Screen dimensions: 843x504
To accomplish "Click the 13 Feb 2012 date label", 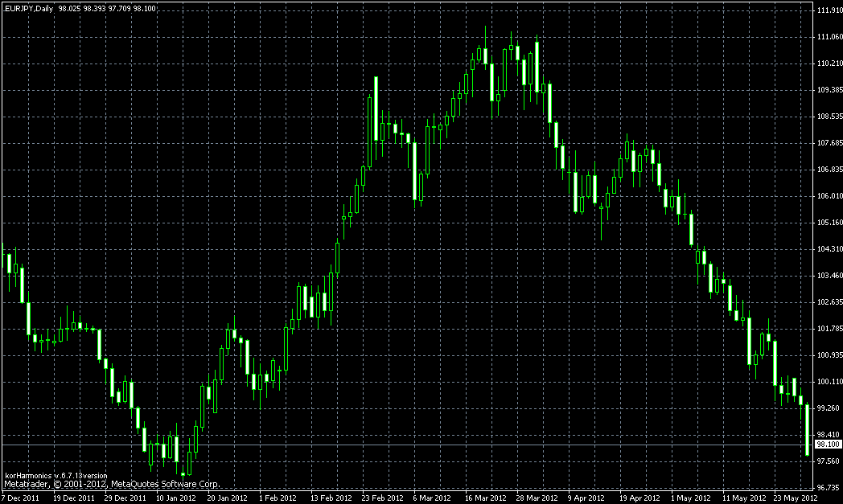I will (x=331, y=498).
